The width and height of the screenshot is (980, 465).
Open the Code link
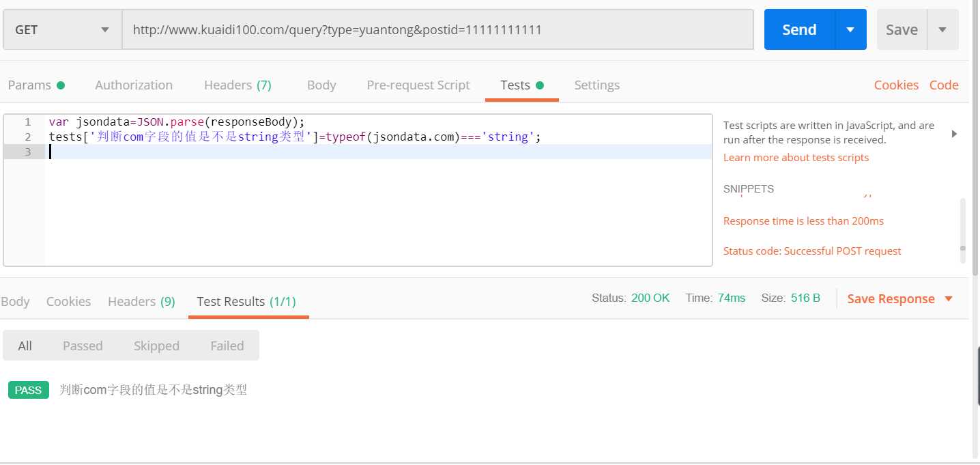944,85
